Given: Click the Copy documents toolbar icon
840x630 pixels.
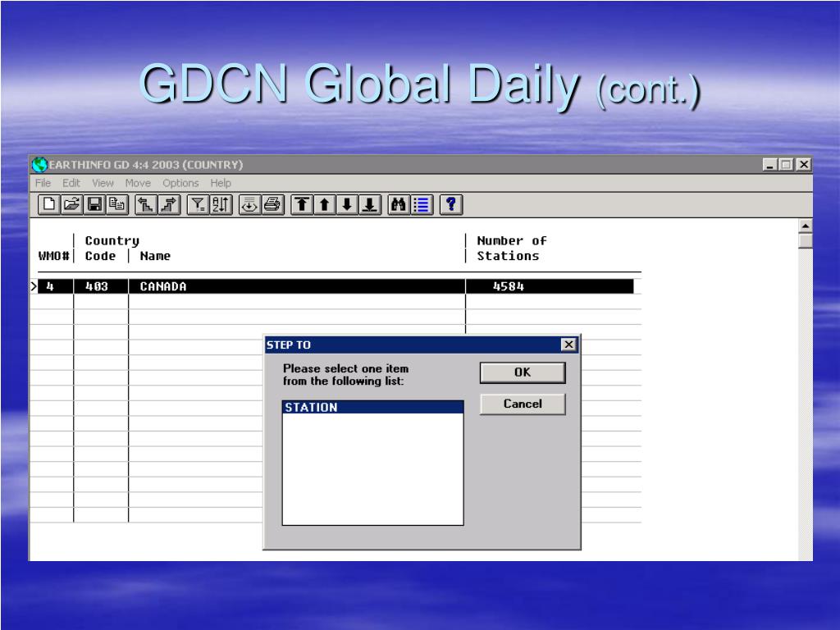Looking at the screenshot, I should click(117, 204).
